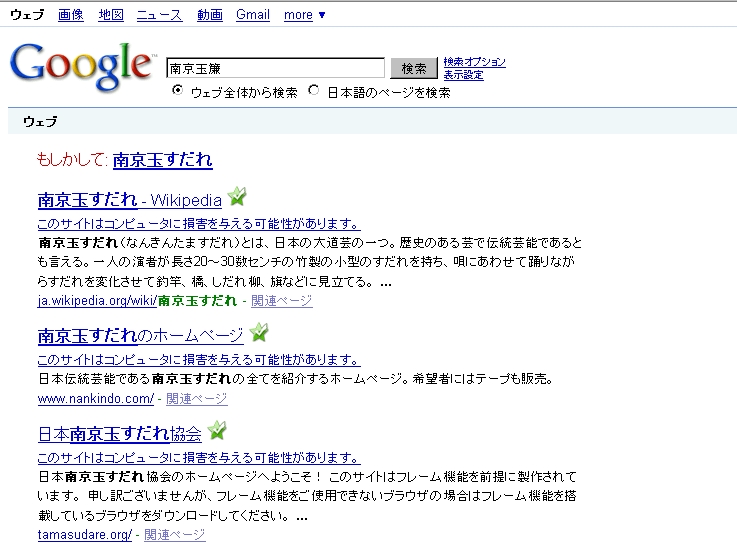Click the green star icon beside 南京玉すだれのホームページ
The height and width of the screenshot is (551, 737).
(x=259, y=332)
